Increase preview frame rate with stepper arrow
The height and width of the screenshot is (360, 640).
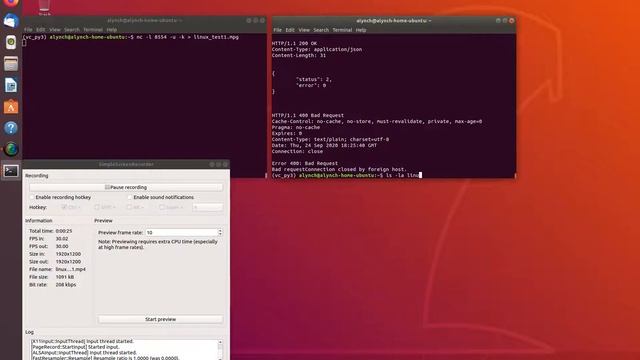pyautogui.click(x=220, y=230)
